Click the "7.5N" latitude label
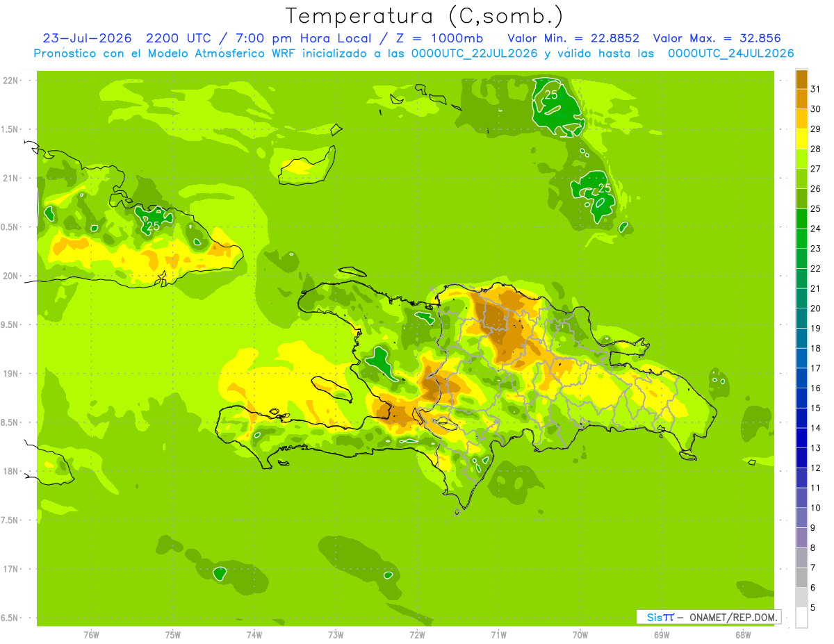This screenshot has height=644, width=834. (x=10, y=520)
